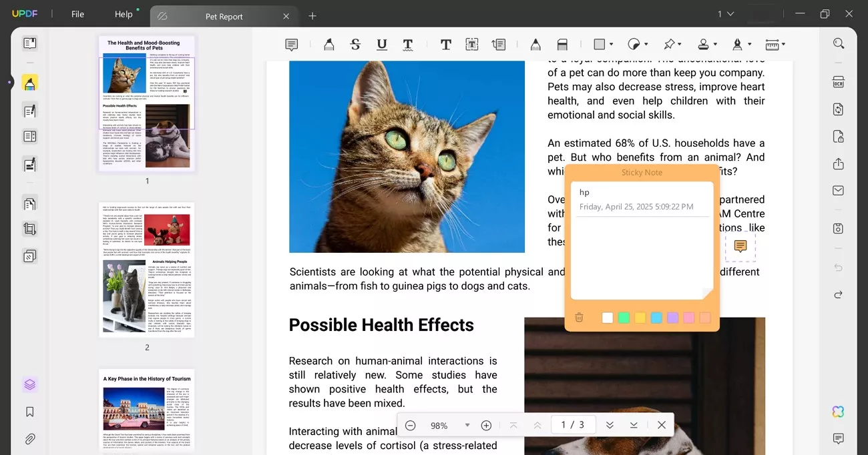Open the search panel

pyautogui.click(x=839, y=43)
